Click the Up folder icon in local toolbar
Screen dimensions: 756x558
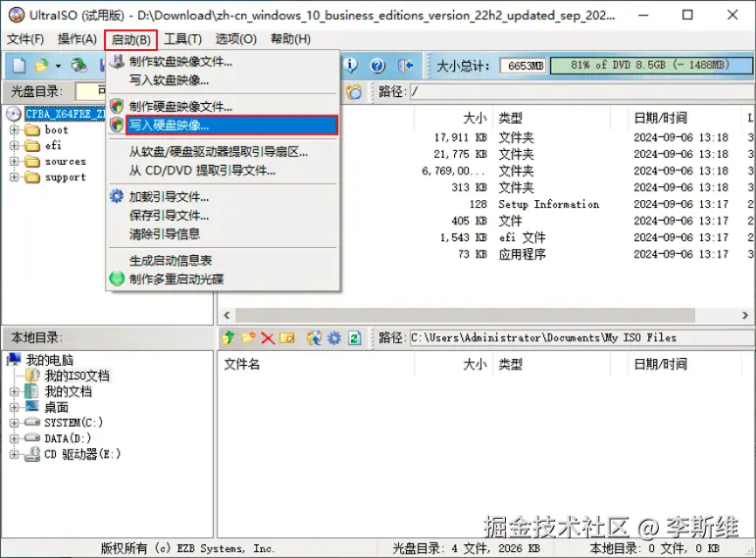228,337
